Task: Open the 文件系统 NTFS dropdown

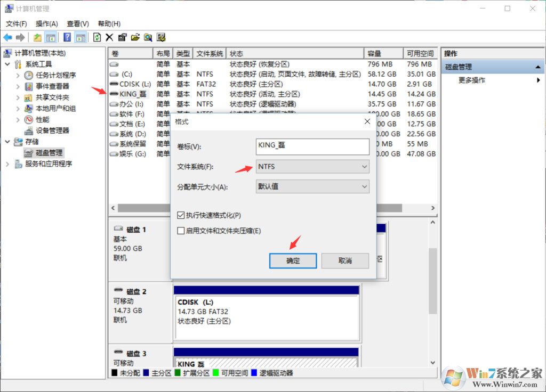Action: click(312, 167)
